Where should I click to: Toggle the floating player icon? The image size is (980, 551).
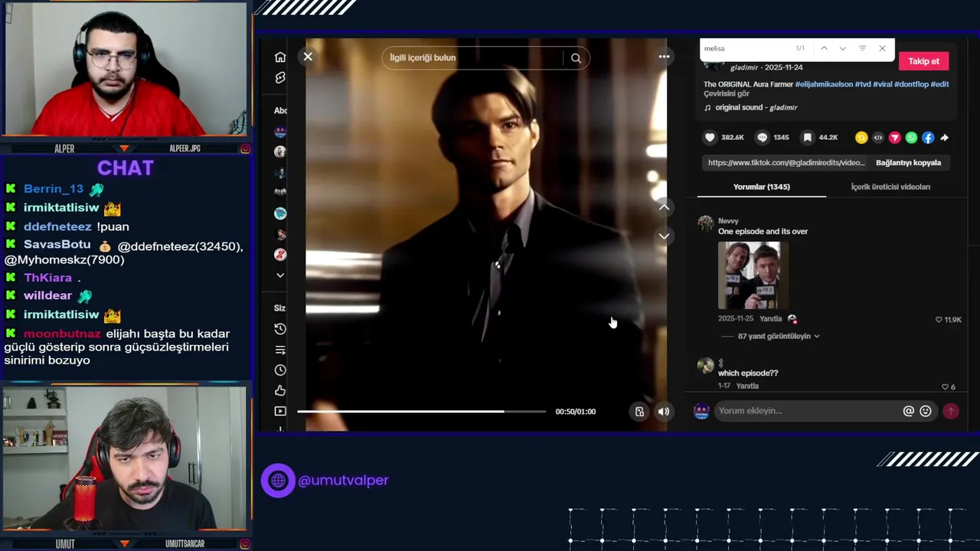tap(639, 412)
